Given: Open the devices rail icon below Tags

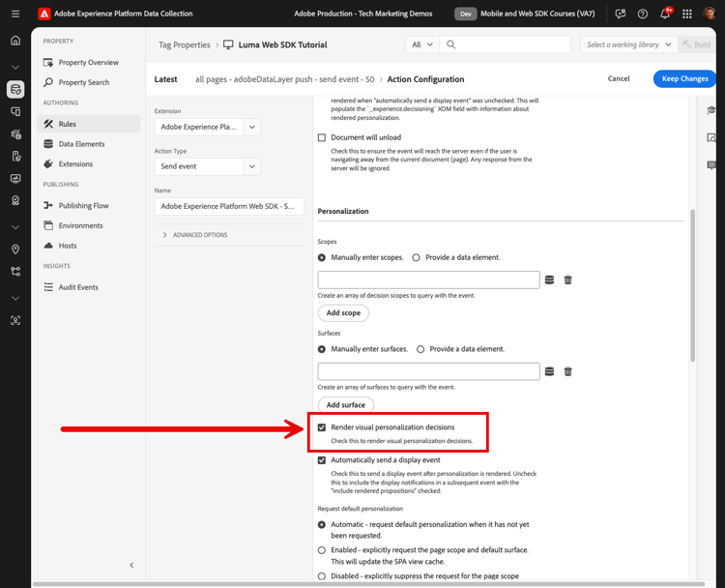Looking at the screenshot, I should [x=15, y=111].
